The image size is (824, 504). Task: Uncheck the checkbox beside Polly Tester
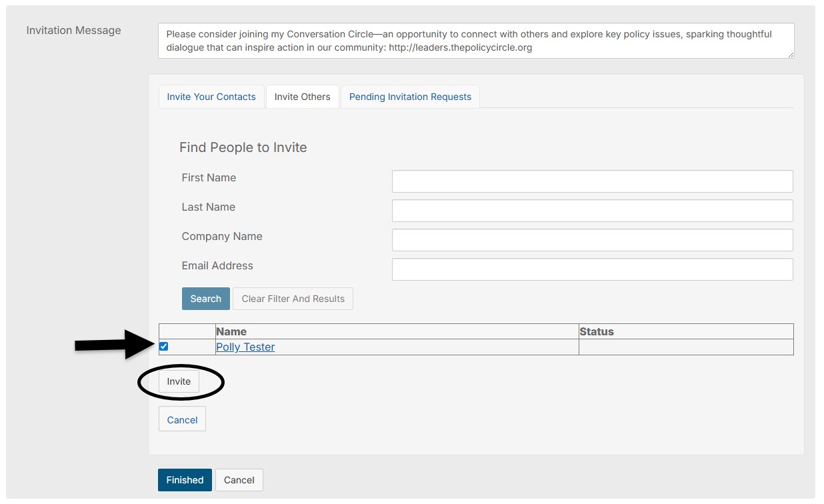[x=164, y=347]
